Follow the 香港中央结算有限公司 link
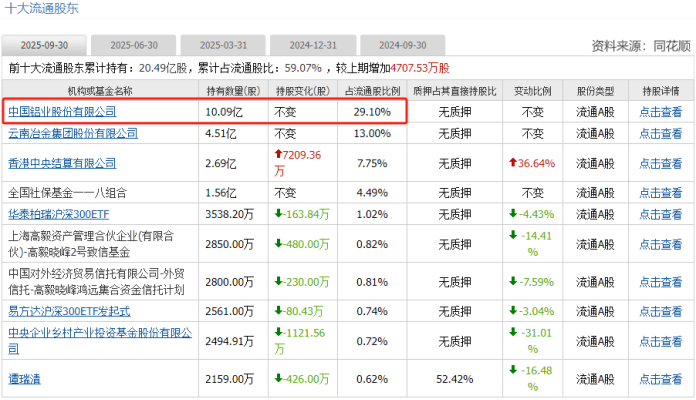Viewport: 696px width, 400px height. click(x=62, y=163)
